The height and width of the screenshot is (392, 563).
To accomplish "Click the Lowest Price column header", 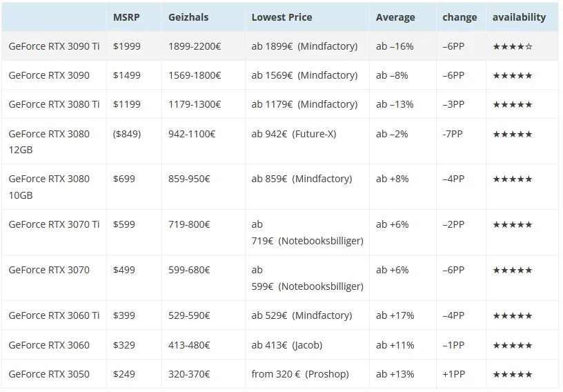I will pyautogui.click(x=281, y=17).
